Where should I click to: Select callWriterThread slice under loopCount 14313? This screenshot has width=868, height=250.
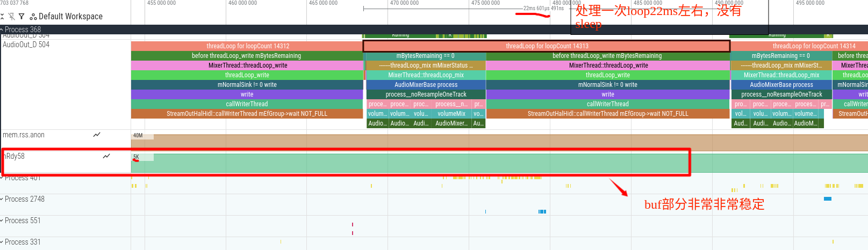(607, 104)
